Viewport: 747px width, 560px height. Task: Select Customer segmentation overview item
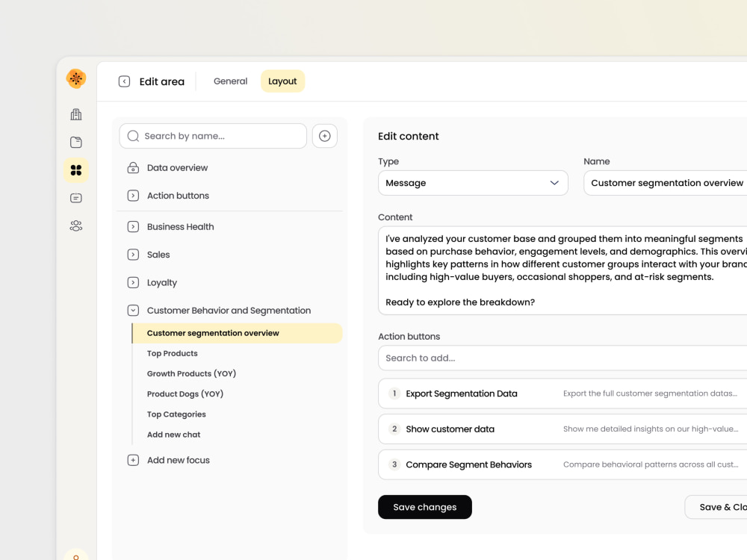pos(237,333)
